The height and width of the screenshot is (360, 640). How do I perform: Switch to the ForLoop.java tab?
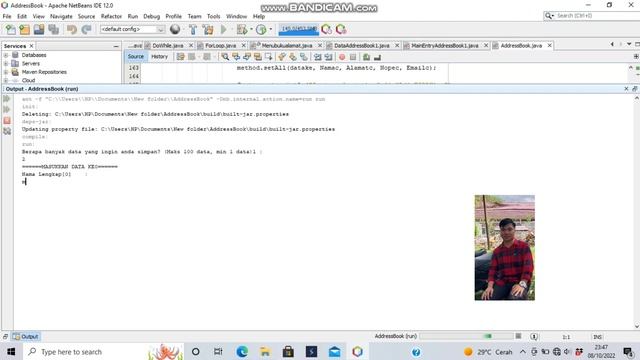(220, 46)
